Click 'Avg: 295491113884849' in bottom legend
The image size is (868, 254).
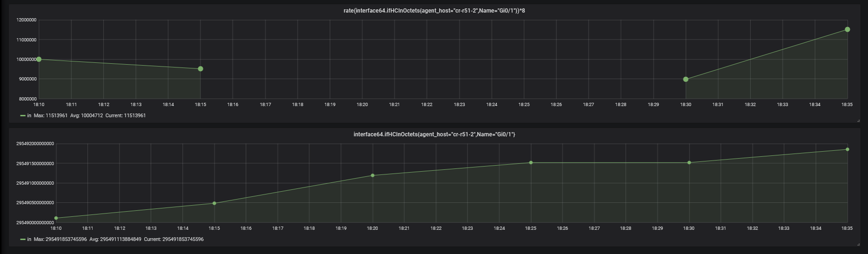115,239
